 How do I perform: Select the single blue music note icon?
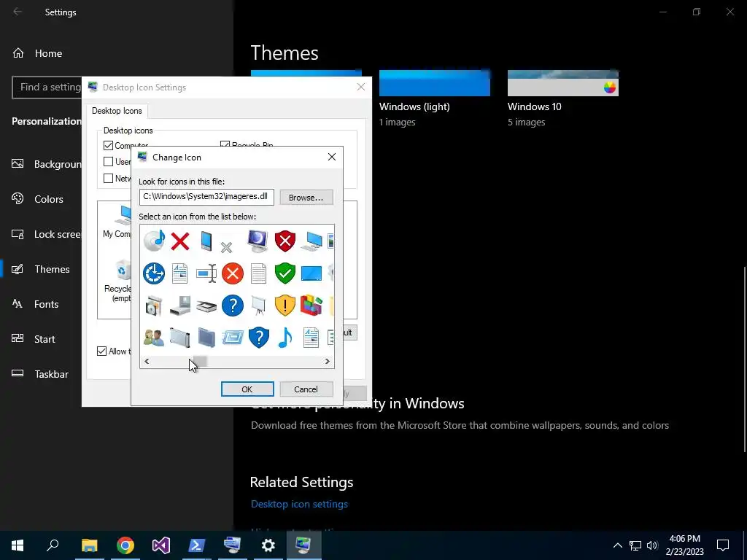[285, 338]
